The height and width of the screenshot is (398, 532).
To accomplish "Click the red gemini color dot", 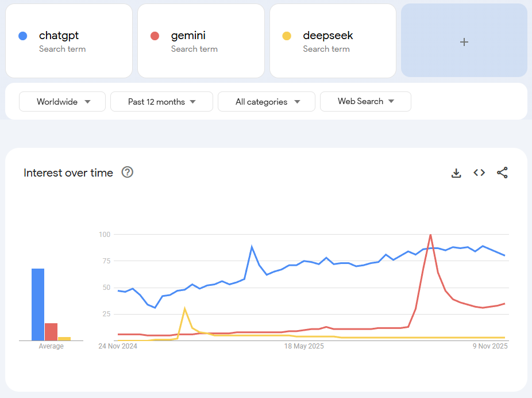I will click(155, 36).
